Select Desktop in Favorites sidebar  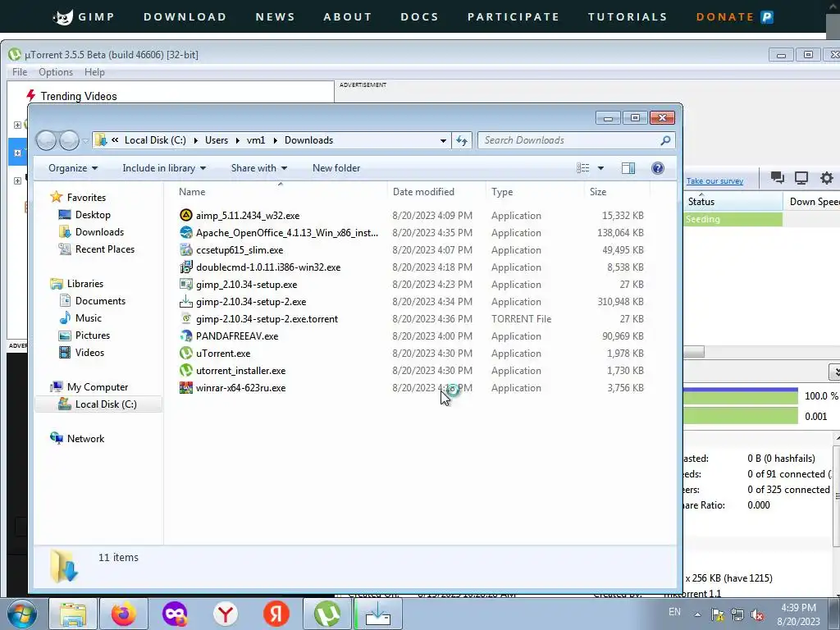pos(93,215)
